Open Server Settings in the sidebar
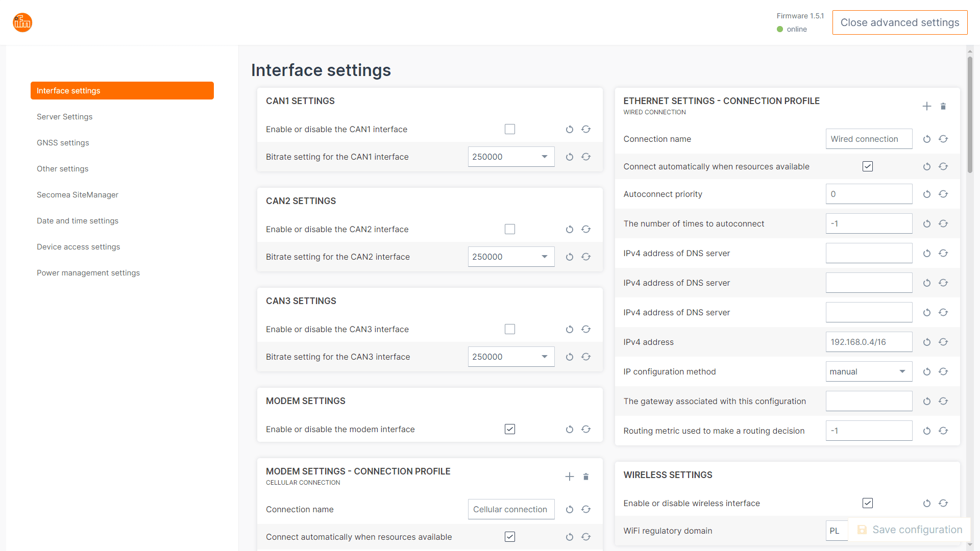This screenshot has width=980, height=551. [64, 117]
